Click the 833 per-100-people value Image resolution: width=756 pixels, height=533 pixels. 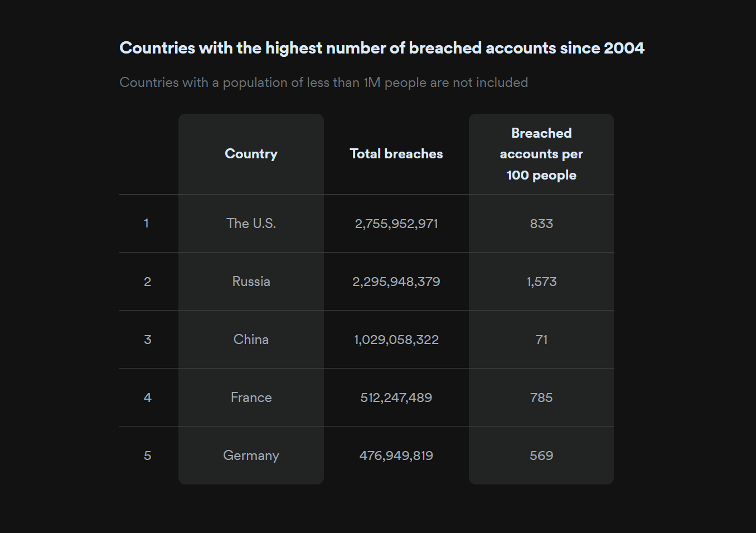[541, 224]
